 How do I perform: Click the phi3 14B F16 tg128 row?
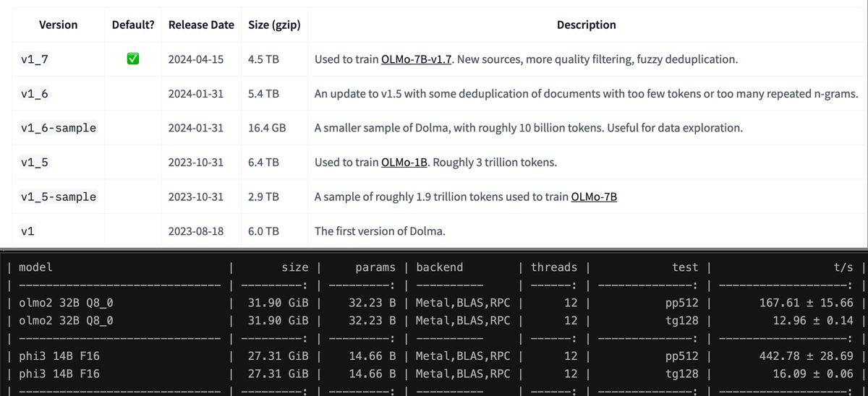(x=434, y=374)
